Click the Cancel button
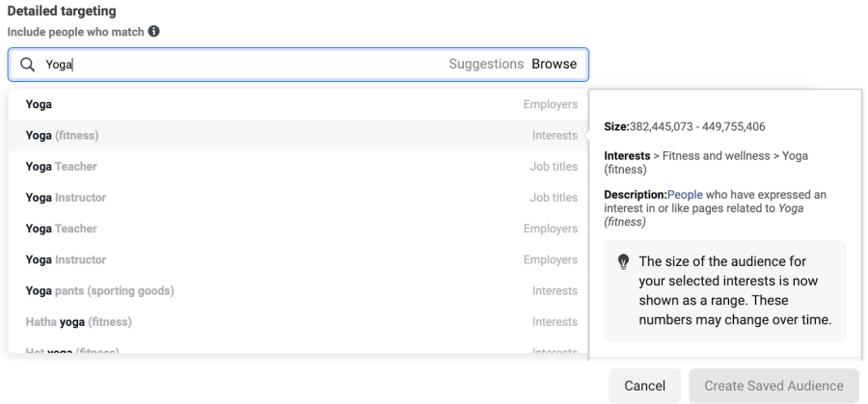 tap(645, 386)
